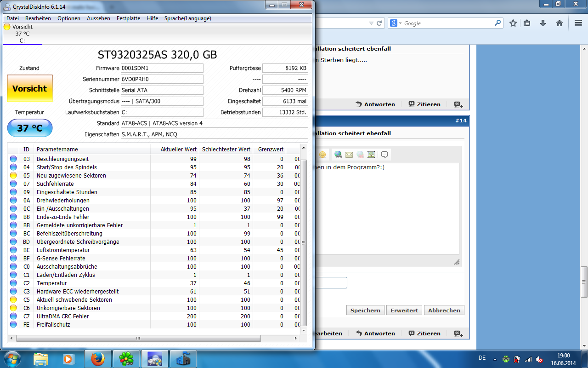Click the Eigenschaften field S.M.A.R.T., APM, NCQ

click(x=214, y=134)
